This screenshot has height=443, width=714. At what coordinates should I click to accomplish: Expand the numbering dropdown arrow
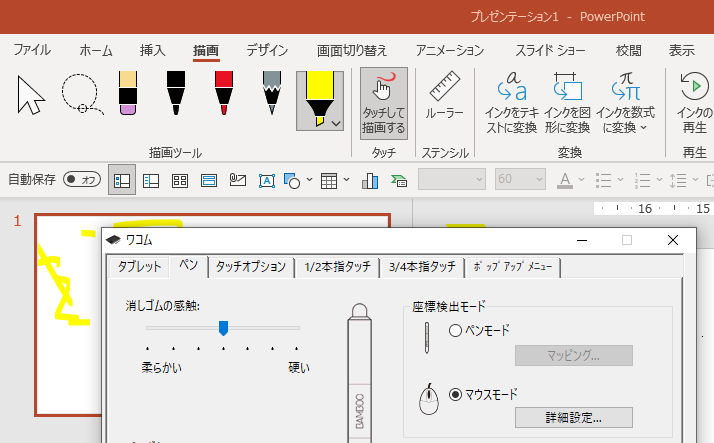(659, 180)
